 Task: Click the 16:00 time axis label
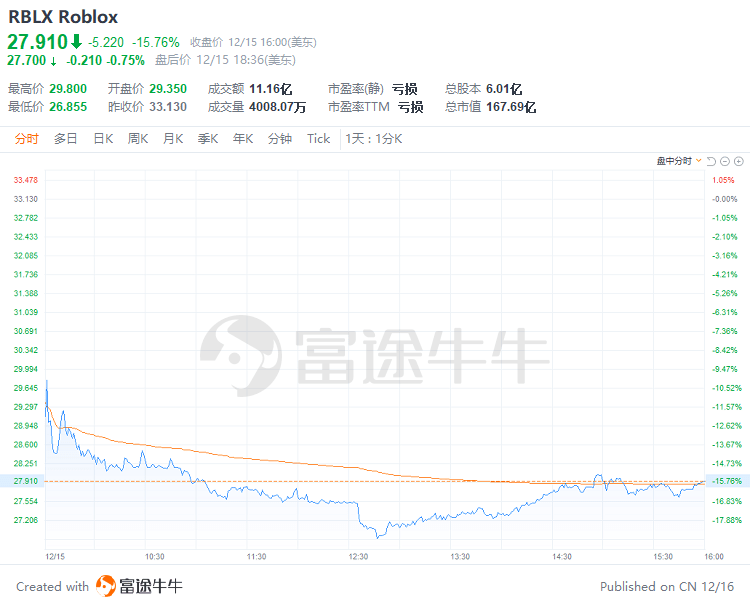[x=714, y=557]
